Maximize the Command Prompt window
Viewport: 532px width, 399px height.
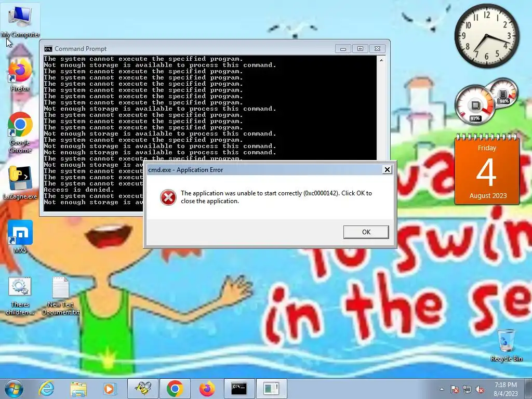(x=360, y=49)
